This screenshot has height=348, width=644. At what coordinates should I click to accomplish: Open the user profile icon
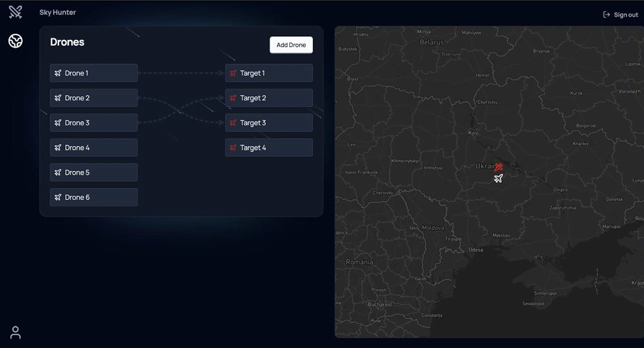coord(15,332)
